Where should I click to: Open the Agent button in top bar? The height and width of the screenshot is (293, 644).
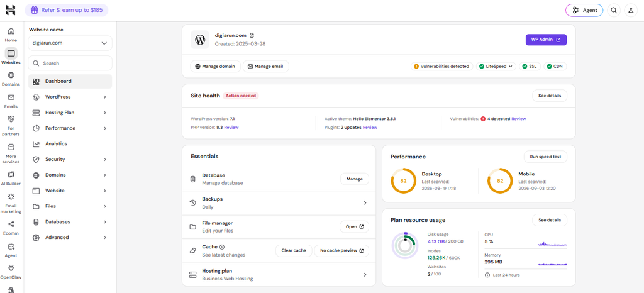[x=584, y=11]
